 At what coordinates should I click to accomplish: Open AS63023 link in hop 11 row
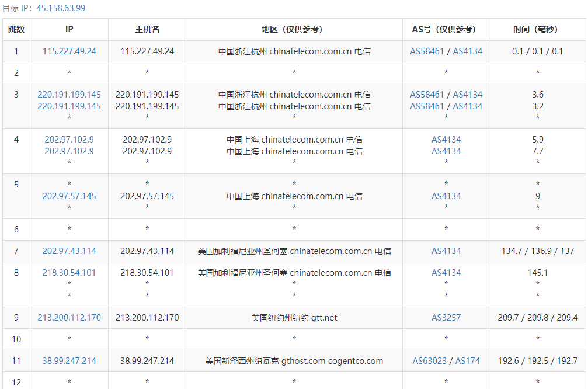pyautogui.click(x=429, y=361)
